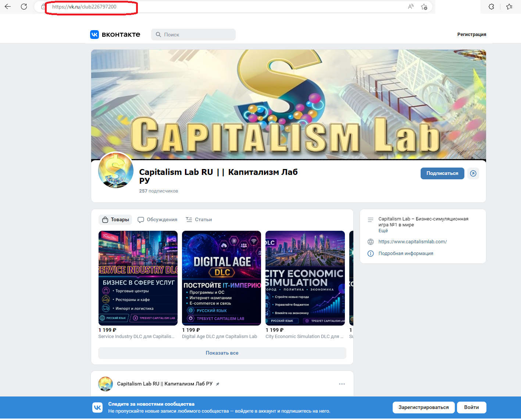
Task: Click the VK logo in the header
Action: pyautogui.click(x=94, y=35)
